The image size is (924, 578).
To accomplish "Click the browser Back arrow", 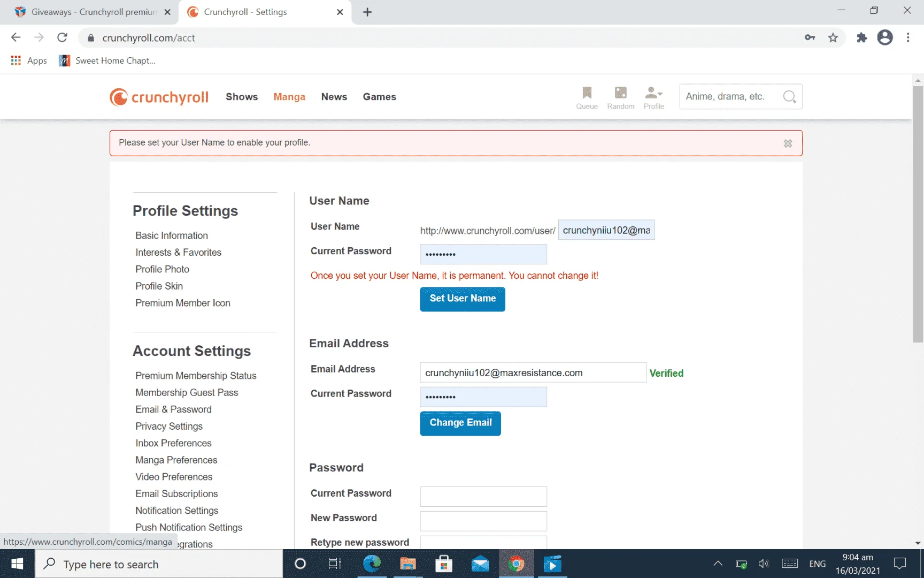I will click(x=16, y=37).
